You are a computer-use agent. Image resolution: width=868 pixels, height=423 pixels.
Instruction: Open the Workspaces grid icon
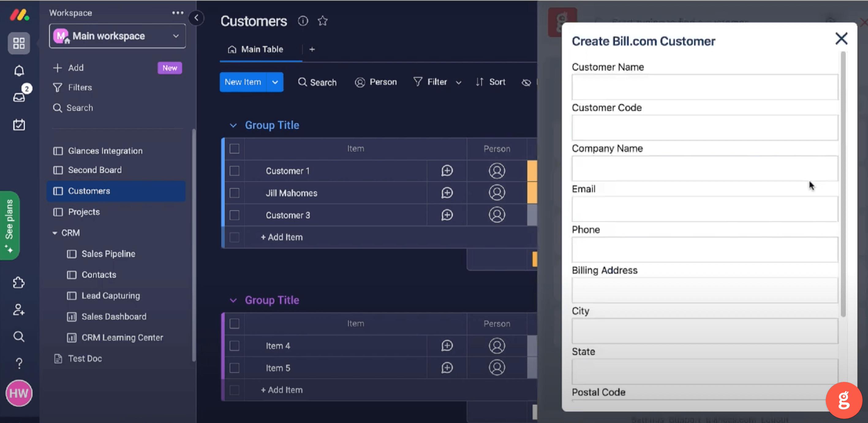[x=19, y=43]
